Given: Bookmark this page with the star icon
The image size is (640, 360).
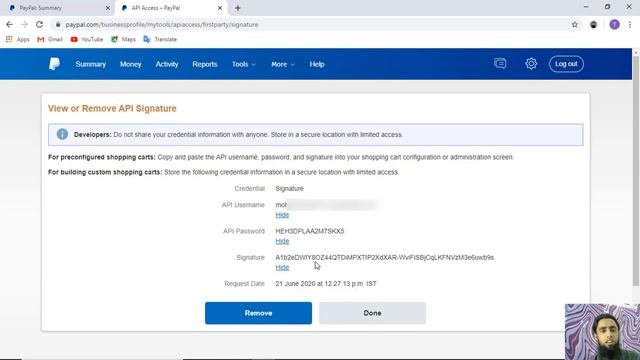Looking at the screenshot, I should [575, 24].
